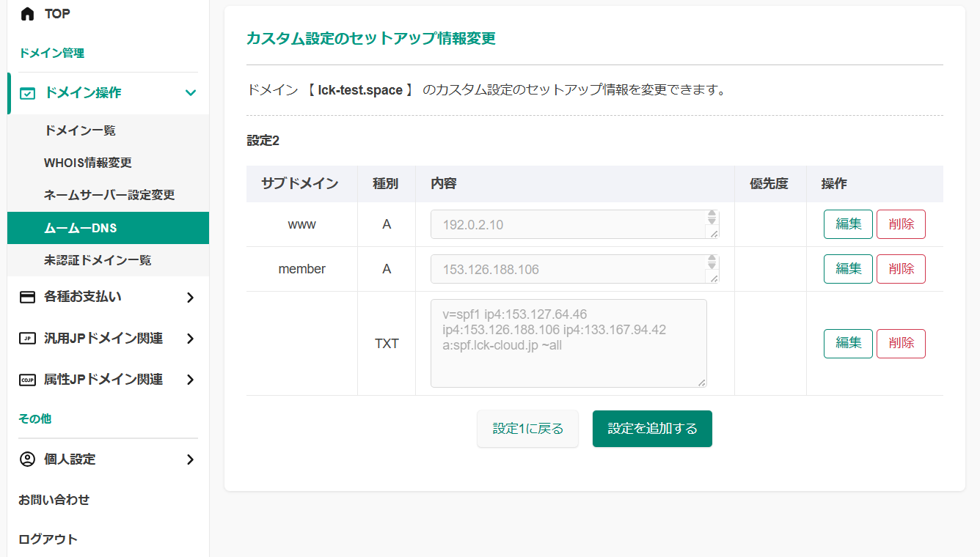Expand the 各種お支払い chevron
This screenshot has height=557, width=980.
191,297
